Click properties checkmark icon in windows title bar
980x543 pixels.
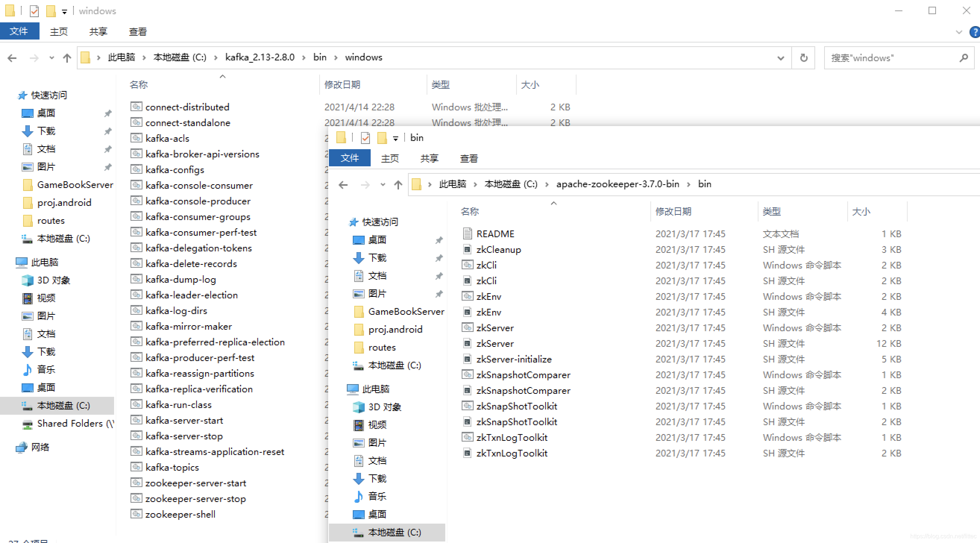(34, 11)
